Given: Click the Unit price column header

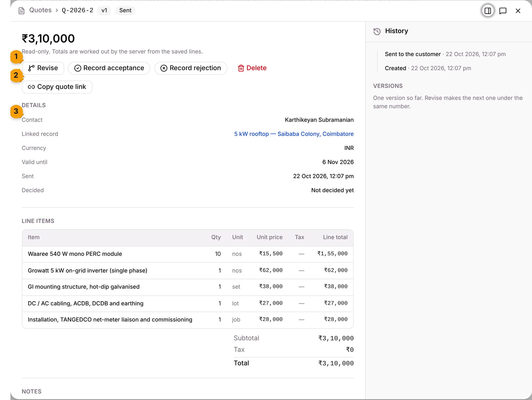Looking at the screenshot, I should pos(270,237).
